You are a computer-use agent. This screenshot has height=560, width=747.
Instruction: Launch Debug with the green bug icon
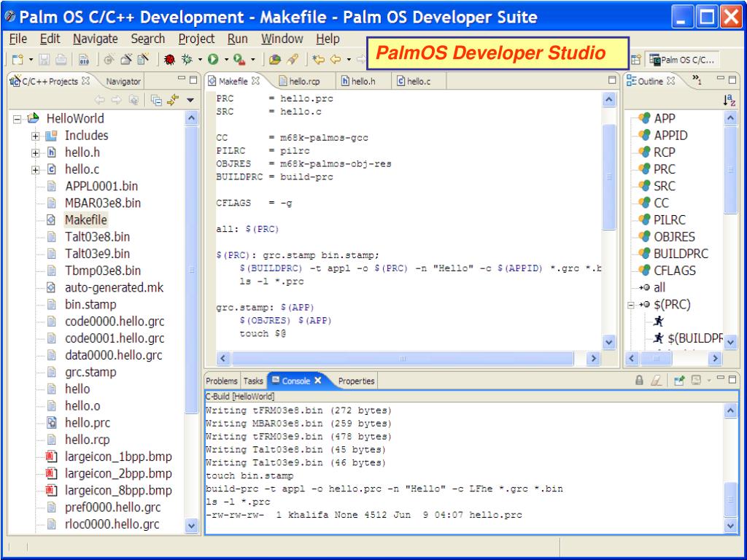(187, 59)
